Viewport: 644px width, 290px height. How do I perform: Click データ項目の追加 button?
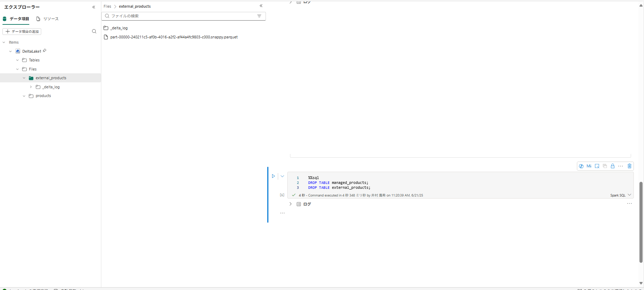pyautogui.click(x=22, y=31)
